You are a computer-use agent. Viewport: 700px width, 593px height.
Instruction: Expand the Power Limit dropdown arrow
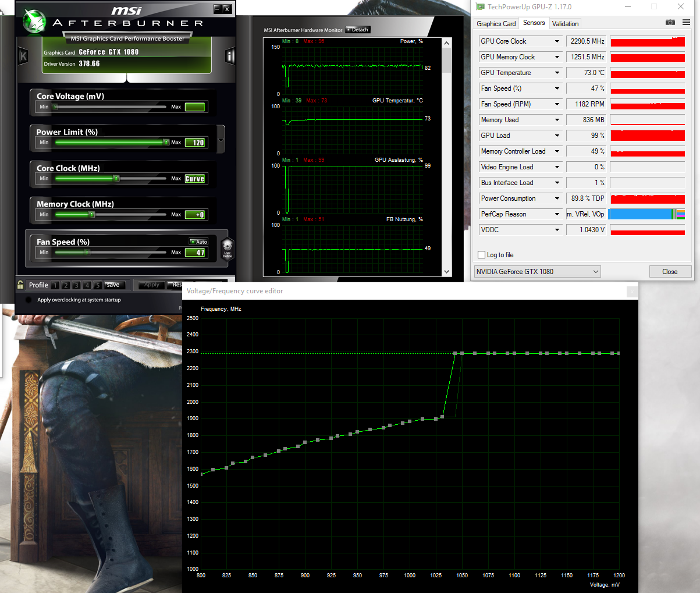pos(221,140)
